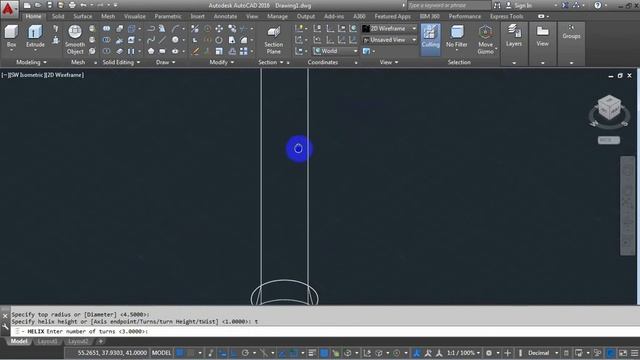Screen dimensions: 640x360
Task: Open the Unsaved View dropdown
Action: tap(390, 40)
